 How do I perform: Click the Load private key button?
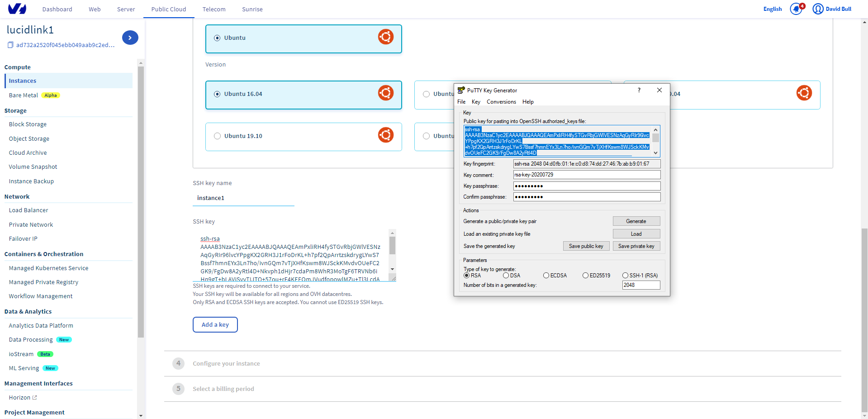[x=636, y=234]
